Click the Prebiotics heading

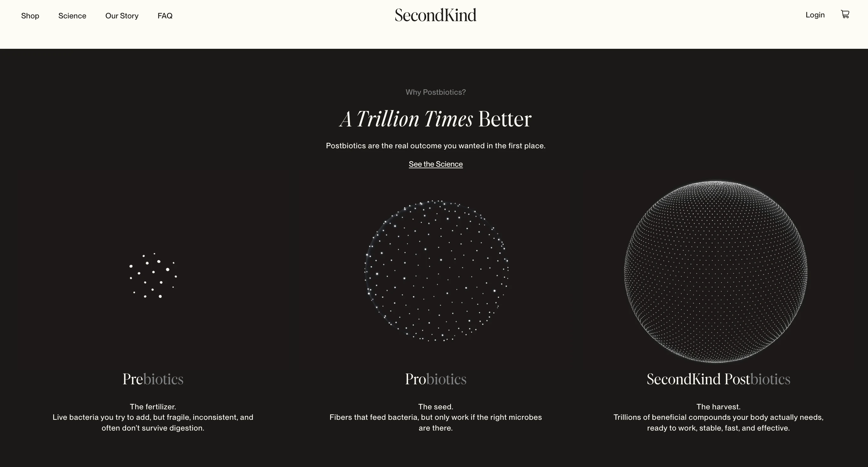click(153, 379)
